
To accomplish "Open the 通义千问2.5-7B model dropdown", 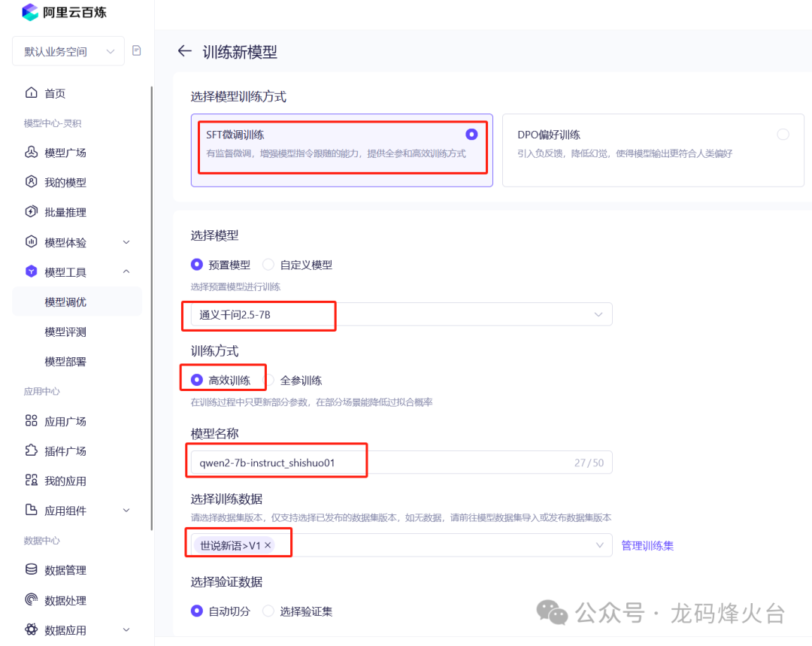I will pos(401,314).
